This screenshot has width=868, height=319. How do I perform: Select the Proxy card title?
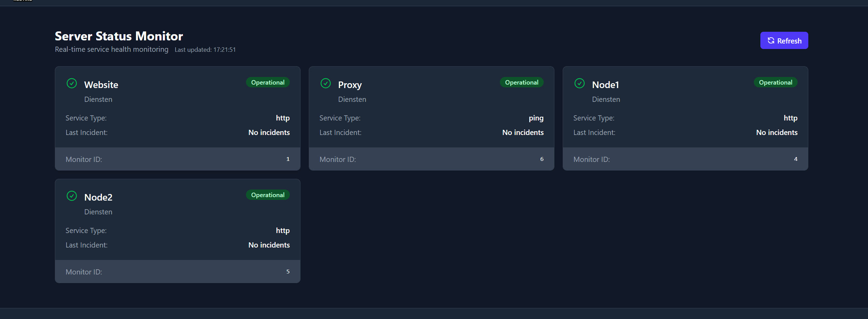tap(350, 85)
